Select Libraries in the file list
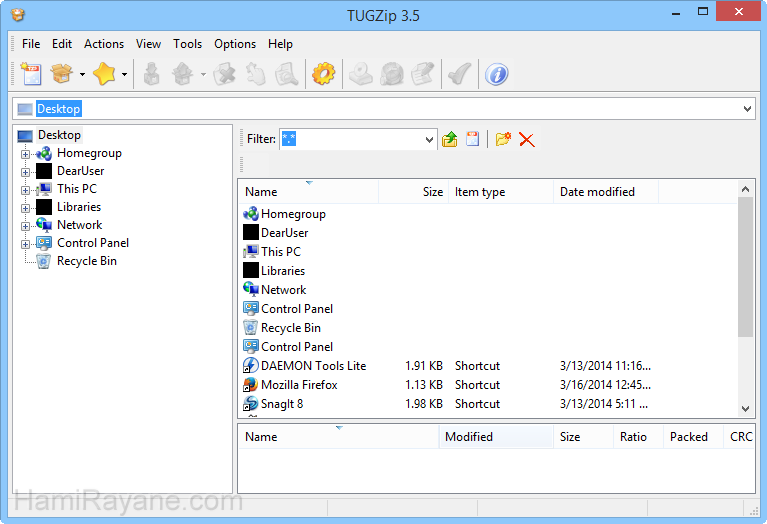 283,271
